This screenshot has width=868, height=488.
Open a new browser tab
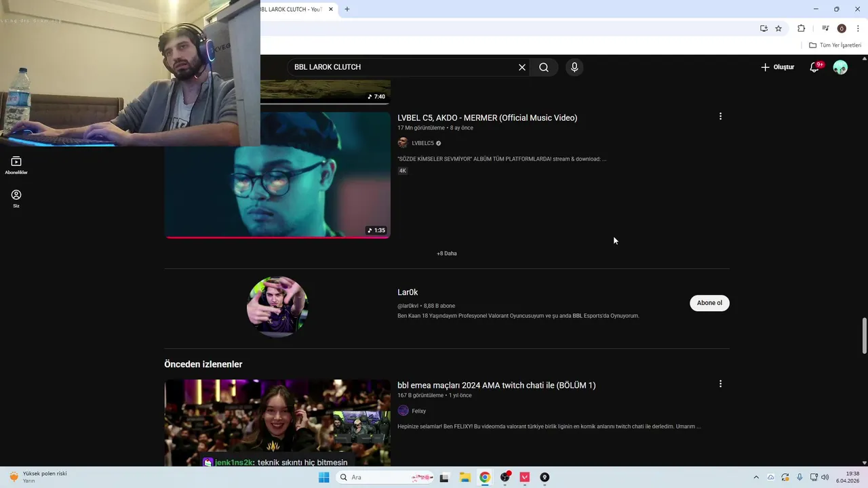click(347, 9)
